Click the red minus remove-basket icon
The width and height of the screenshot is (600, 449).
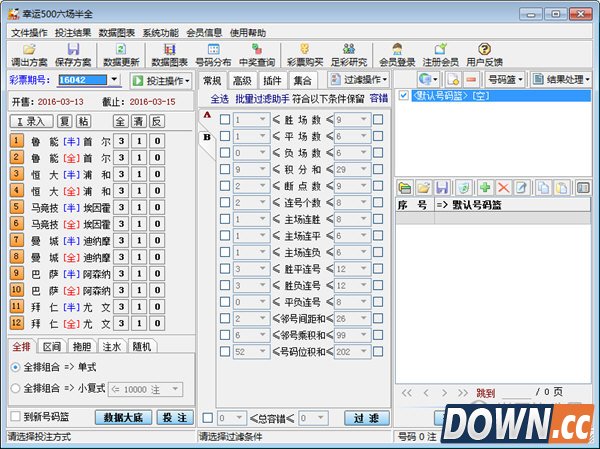[471, 80]
